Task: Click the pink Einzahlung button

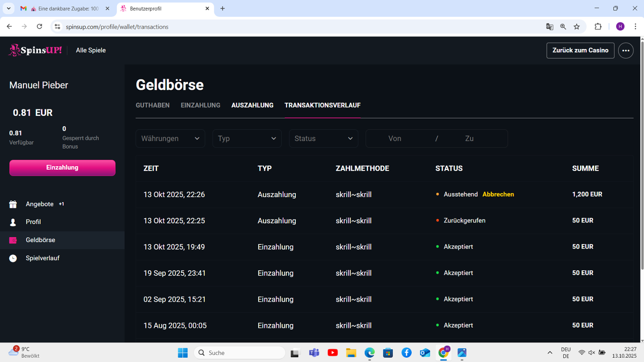Action: click(62, 168)
